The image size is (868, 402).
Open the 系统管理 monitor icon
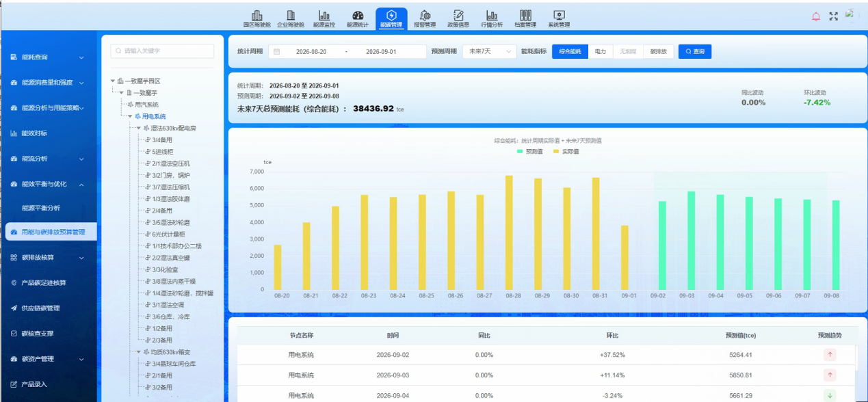(559, 16)
